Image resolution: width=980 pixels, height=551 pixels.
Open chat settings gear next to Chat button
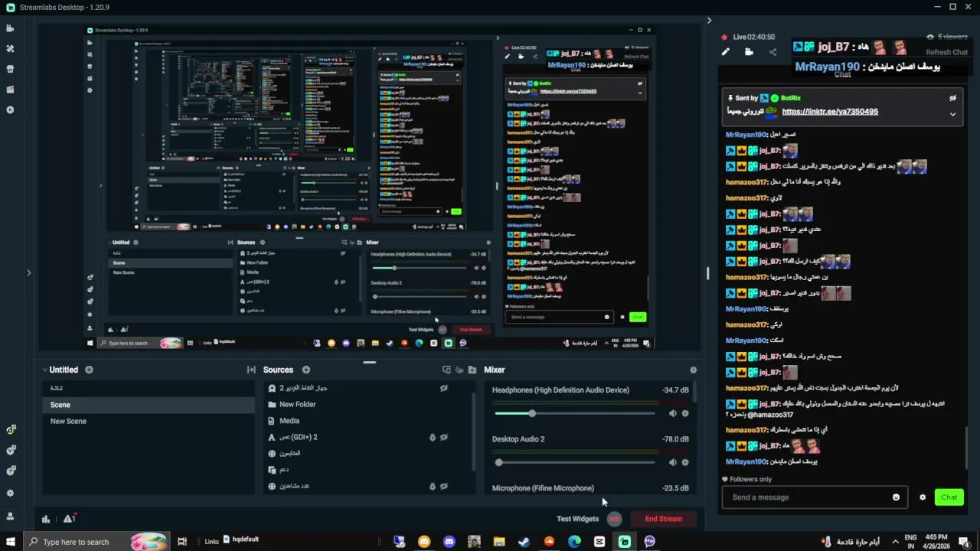(x=923, y=497)
